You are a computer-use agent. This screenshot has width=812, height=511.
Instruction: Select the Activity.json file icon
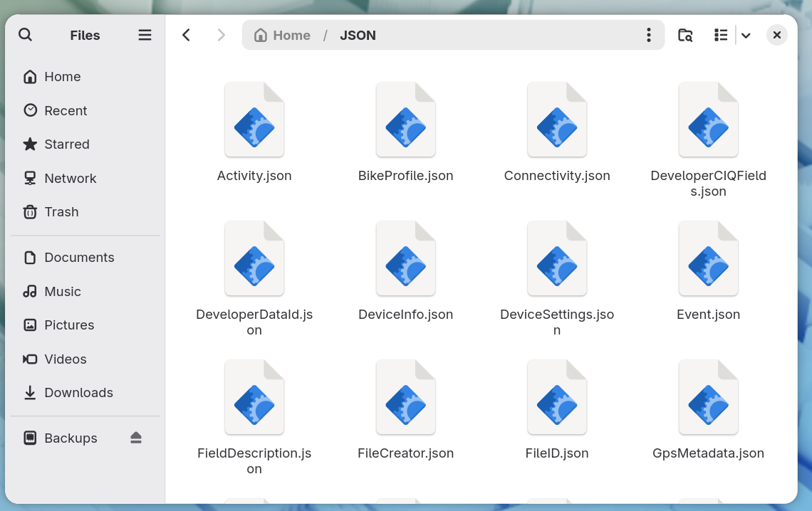(254, 120)
